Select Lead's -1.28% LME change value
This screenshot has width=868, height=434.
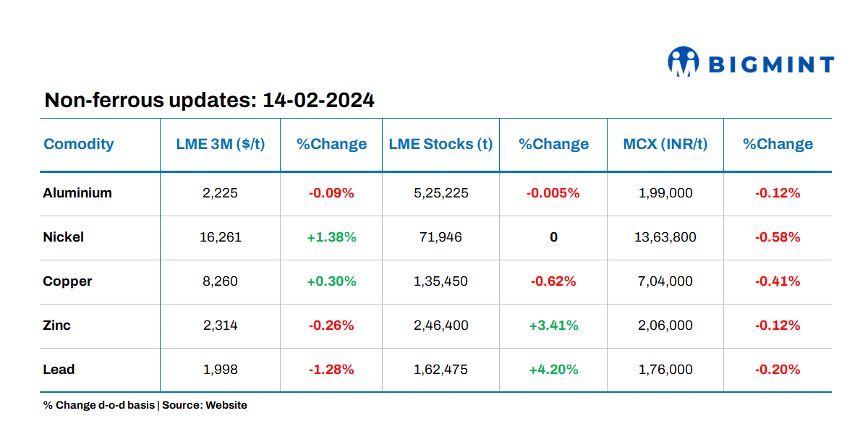[331, 370]
